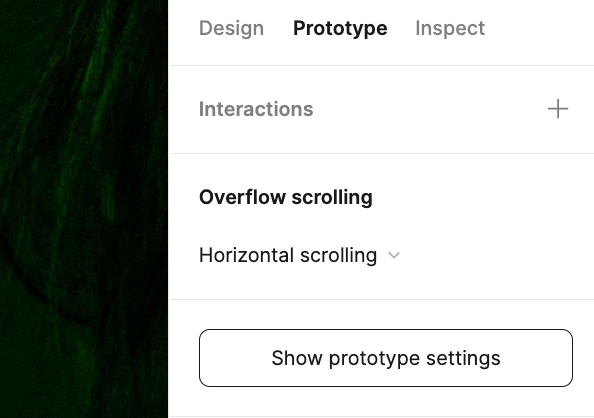Select the Prototype tab
Image resolution: width=594 pixels, height=418 pixels.
(x=340, y=28)
